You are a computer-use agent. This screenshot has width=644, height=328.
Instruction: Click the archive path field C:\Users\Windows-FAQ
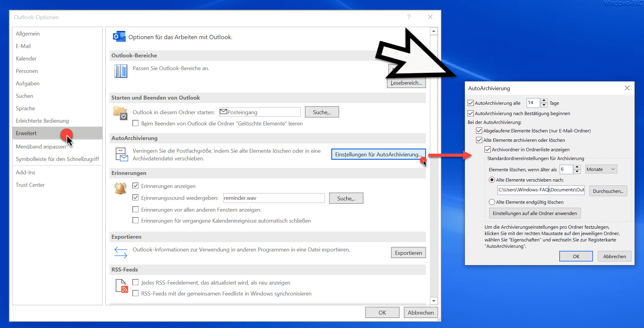[541, 190]
